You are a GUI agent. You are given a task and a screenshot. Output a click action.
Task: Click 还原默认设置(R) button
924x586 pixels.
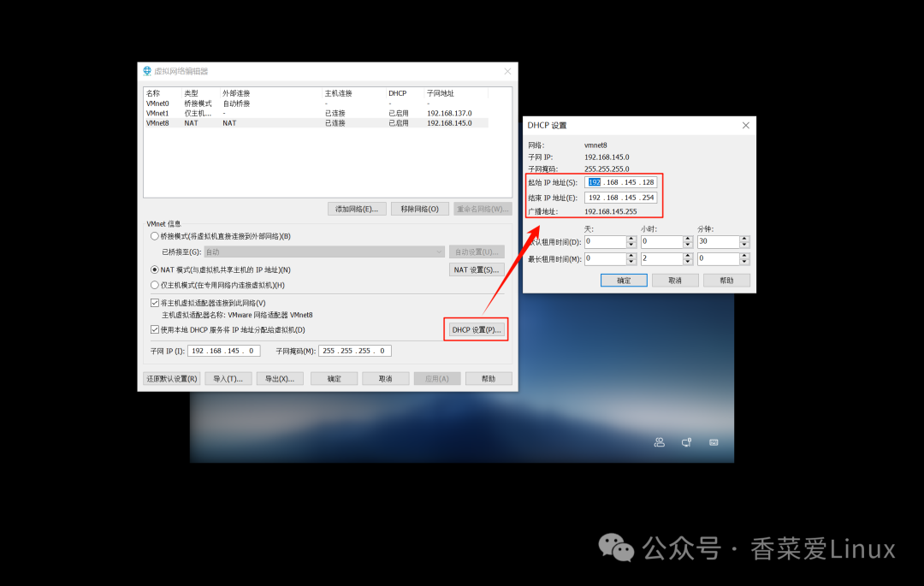[x=172, y=379]
